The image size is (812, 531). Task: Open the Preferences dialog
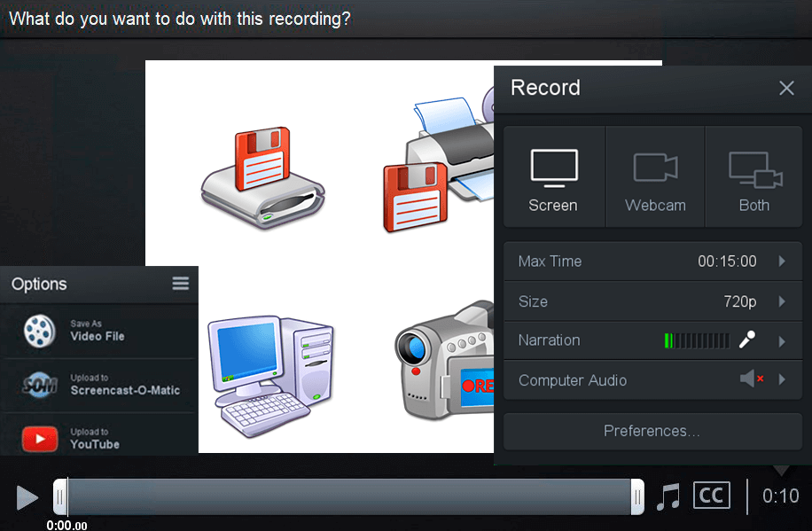(652, 431)
